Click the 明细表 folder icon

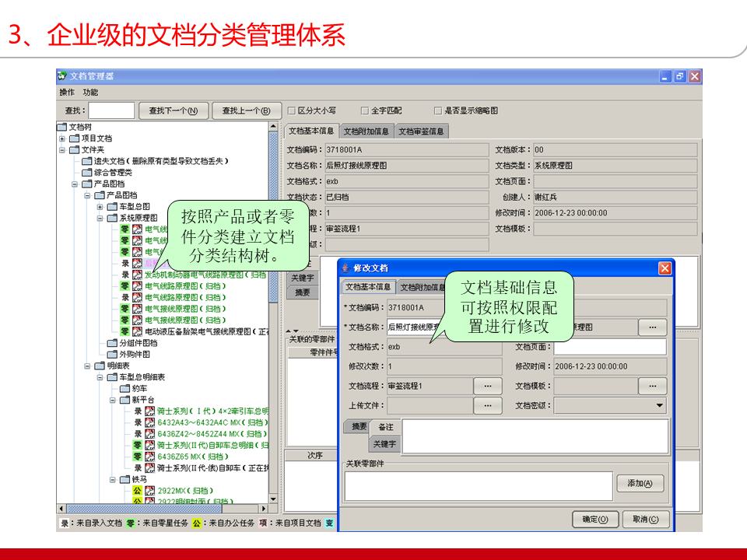point(100,366)
